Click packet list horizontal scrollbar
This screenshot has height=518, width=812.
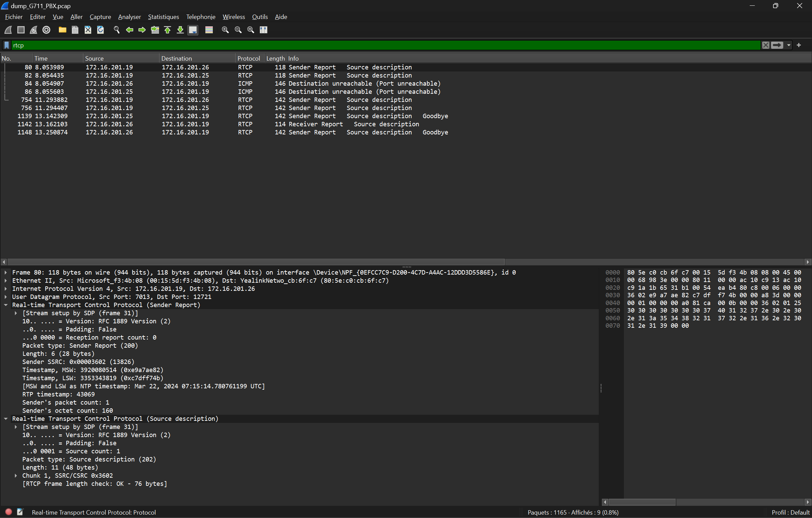(x=256, y=262)
